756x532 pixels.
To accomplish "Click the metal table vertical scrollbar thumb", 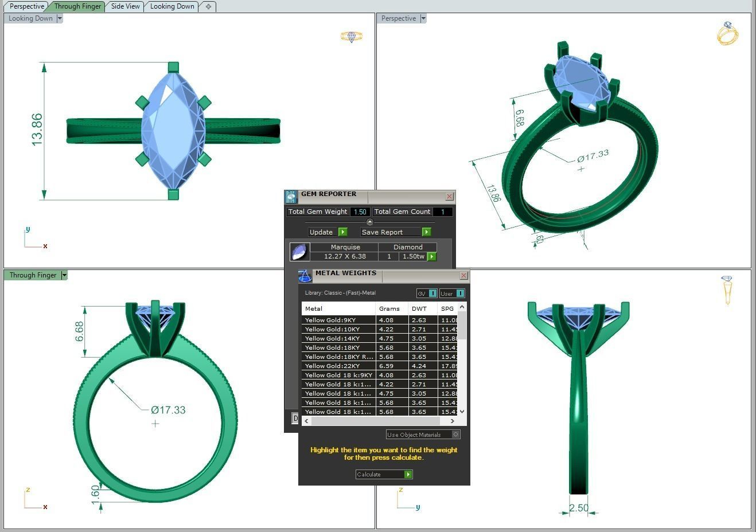I will pyautogui.click(x=462, y=326).
